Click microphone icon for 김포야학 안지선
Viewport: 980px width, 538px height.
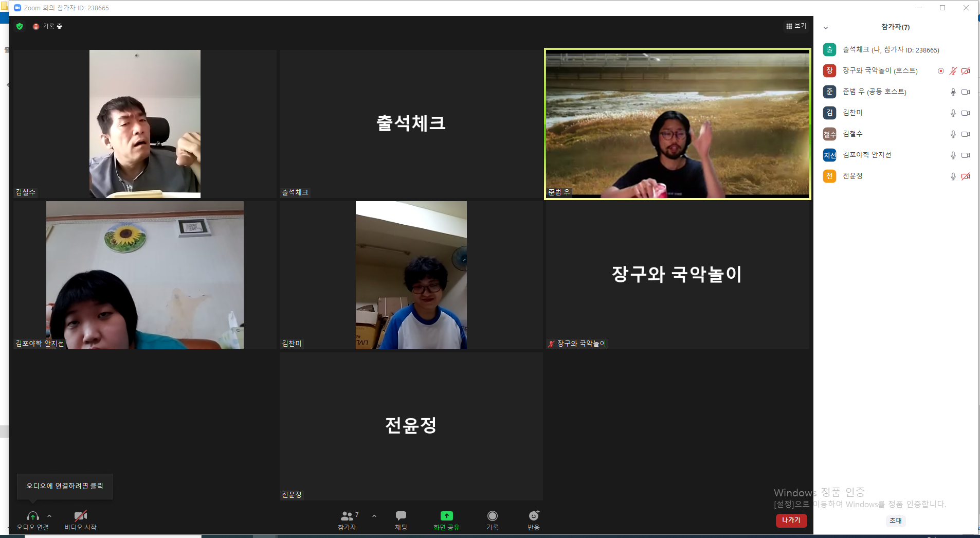pos(953,155)
